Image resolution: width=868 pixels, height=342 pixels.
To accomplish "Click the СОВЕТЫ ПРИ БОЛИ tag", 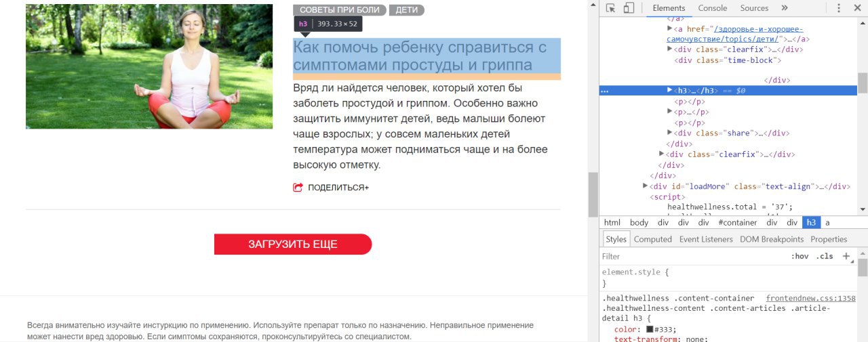I will coord(340,10).
